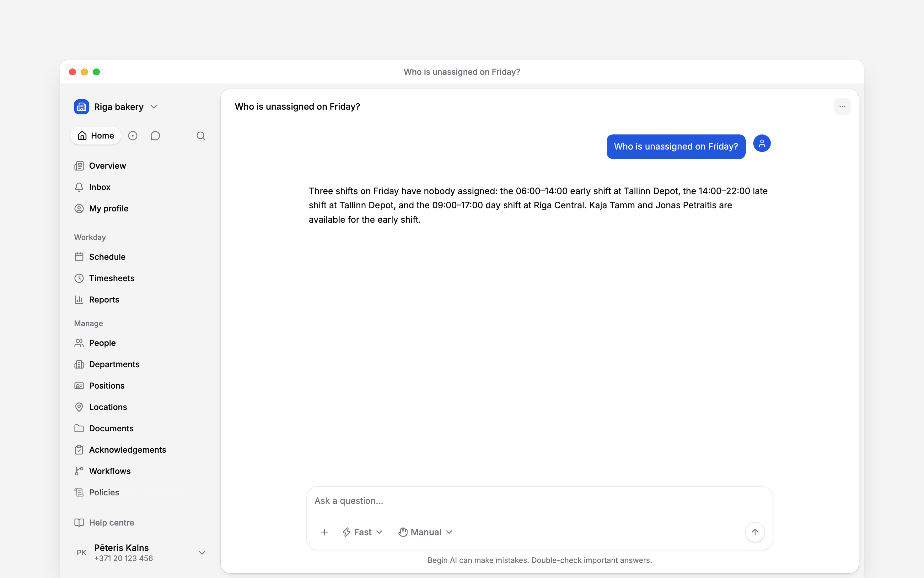Click the Reports bar chart icon

click(x=79, y=300)
